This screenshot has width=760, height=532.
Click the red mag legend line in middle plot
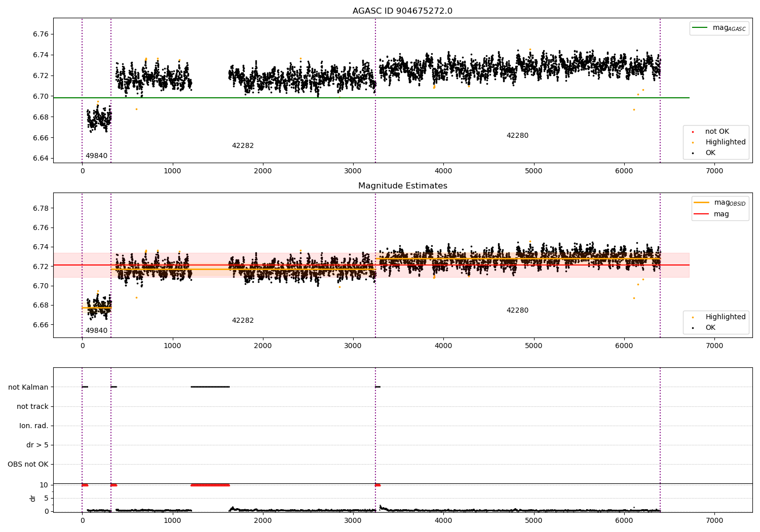[x=702, y=214]
